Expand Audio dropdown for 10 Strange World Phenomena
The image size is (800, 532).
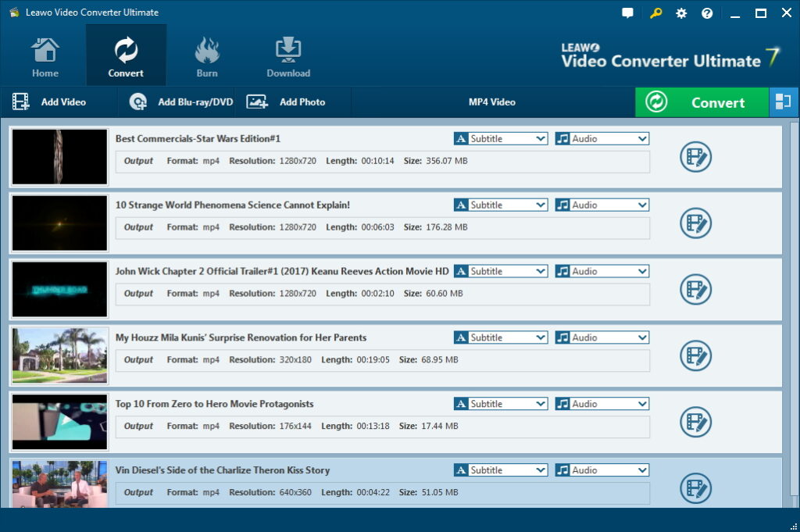602,205
